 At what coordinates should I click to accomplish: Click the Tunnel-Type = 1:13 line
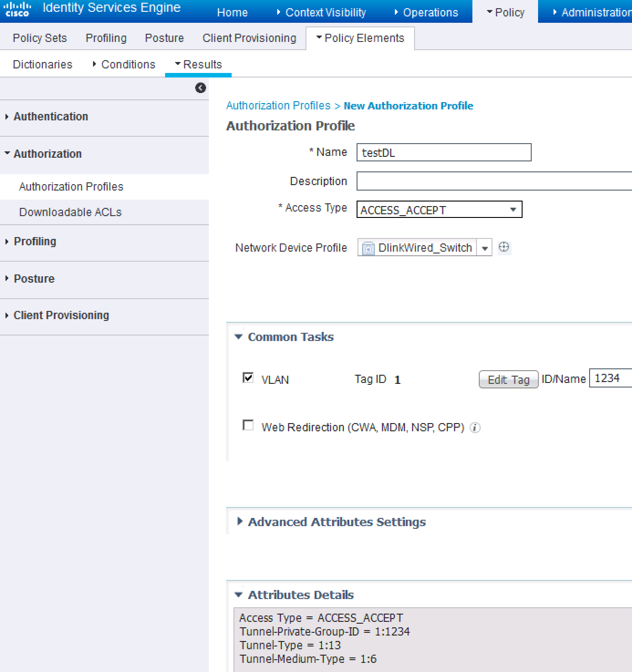(x=290, y=645)
